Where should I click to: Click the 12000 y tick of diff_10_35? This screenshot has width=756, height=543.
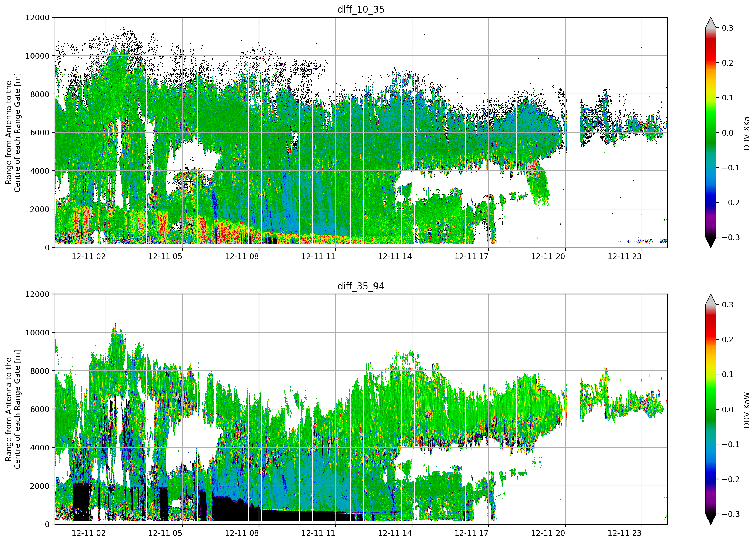[37, 17]
